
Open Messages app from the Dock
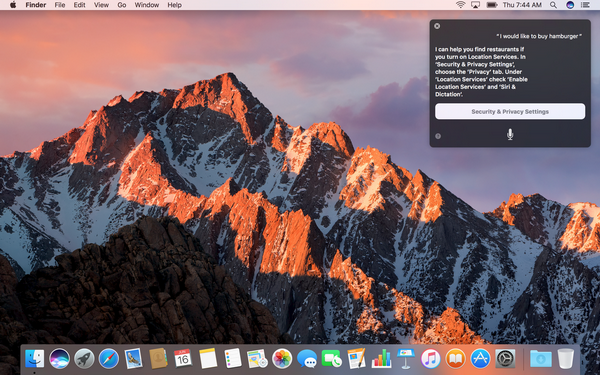coord(307,359)
